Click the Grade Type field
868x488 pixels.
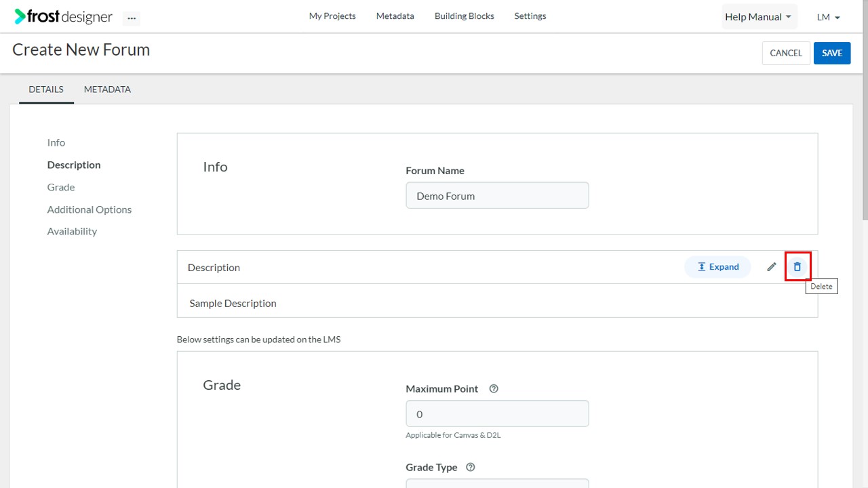497,483
